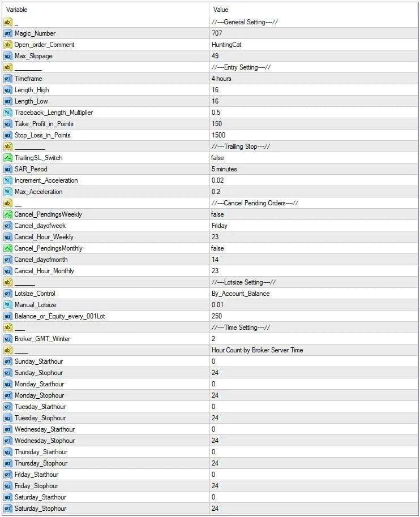The image size is (420, 517).
Task: Click the chart icon next to TrailingSL_Switch
Action: [8, 158]
